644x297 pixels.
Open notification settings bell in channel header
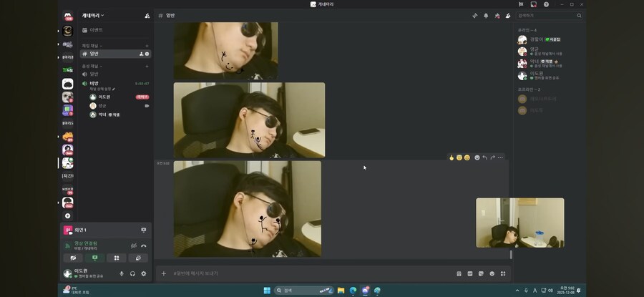[x=486, y=16]
